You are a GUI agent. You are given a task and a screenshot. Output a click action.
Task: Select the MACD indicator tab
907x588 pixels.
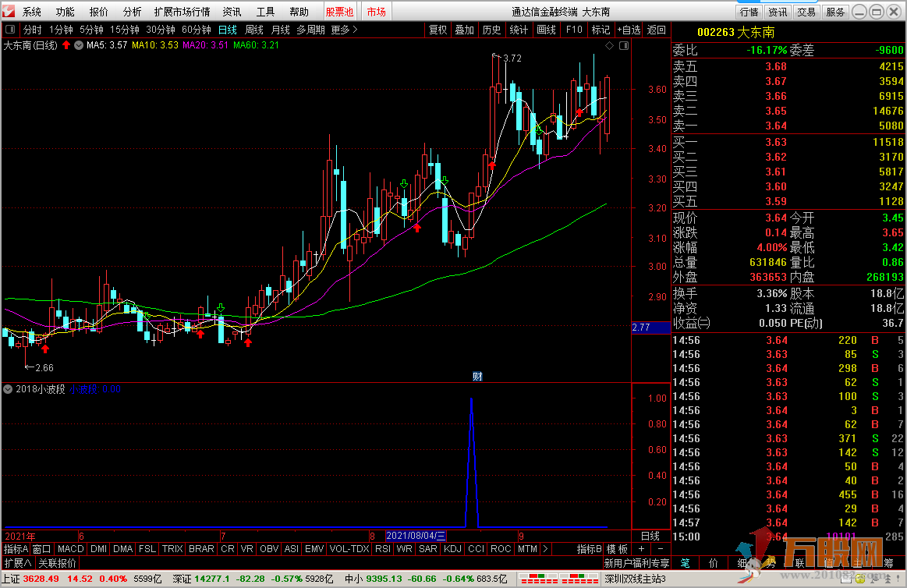[x=70, y=549]
